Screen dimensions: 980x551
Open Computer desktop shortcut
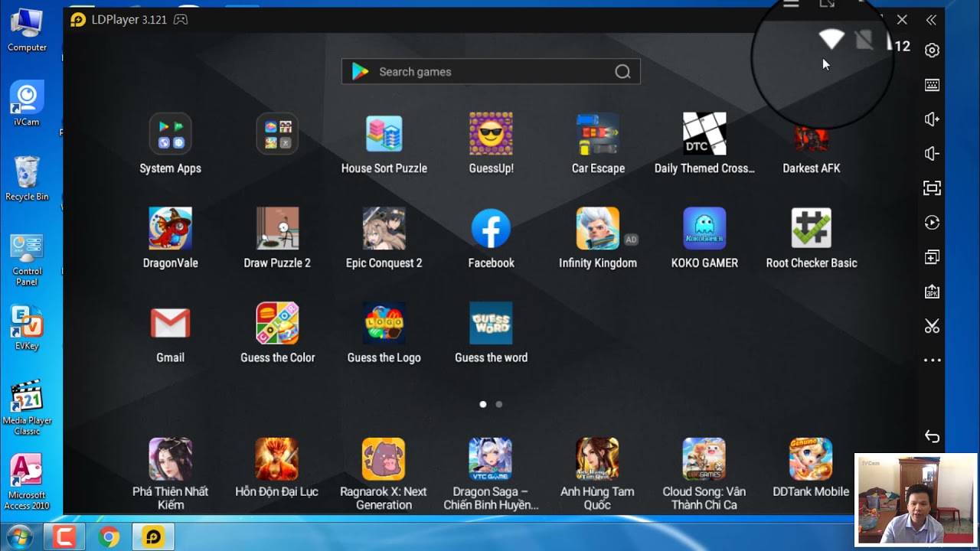coord(27,31)
